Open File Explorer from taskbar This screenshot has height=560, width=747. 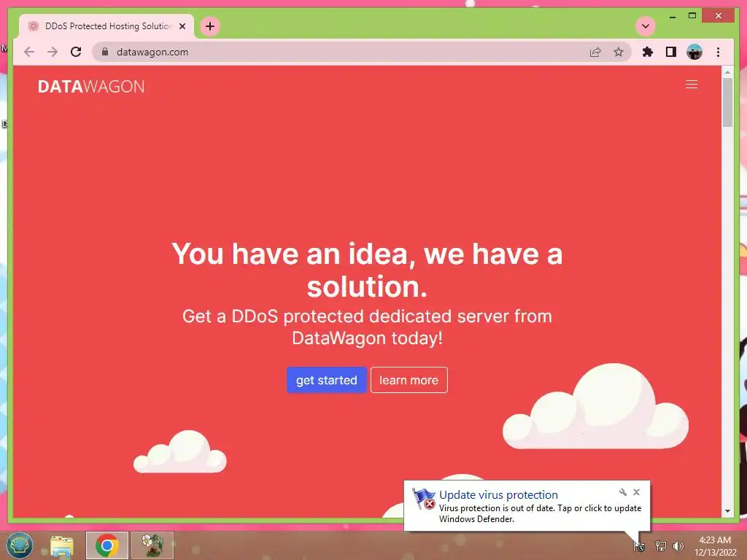coord(62,545)
